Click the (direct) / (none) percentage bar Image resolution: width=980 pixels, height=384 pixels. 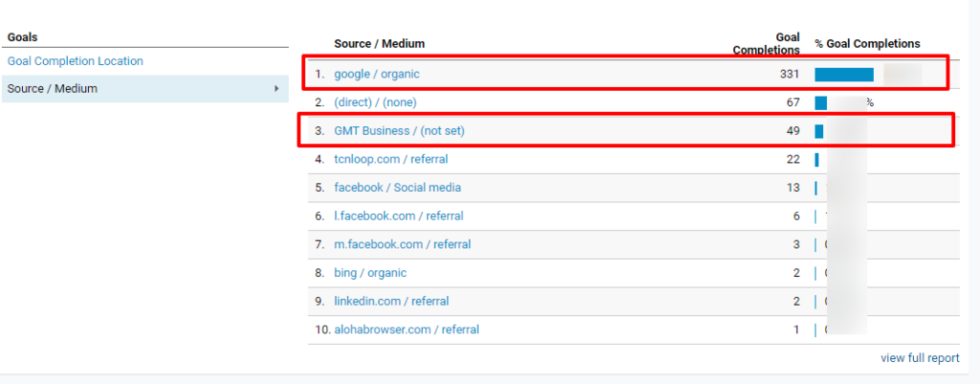[820, 102]
